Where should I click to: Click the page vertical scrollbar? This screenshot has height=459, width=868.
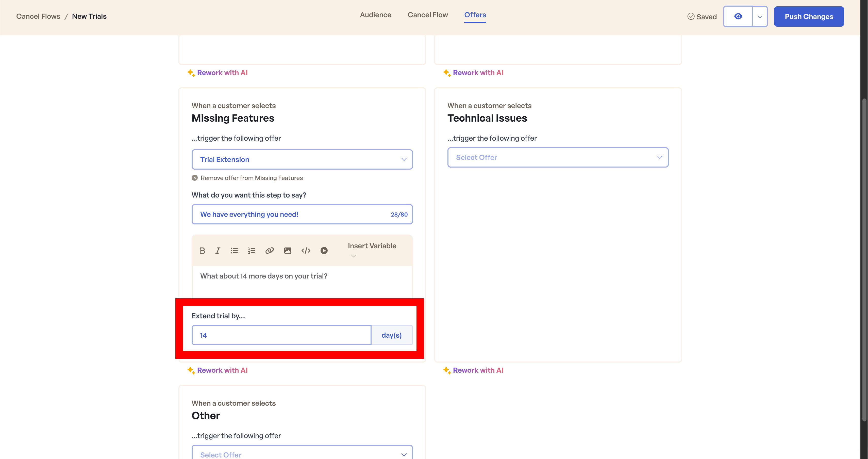tap(864, 259)
